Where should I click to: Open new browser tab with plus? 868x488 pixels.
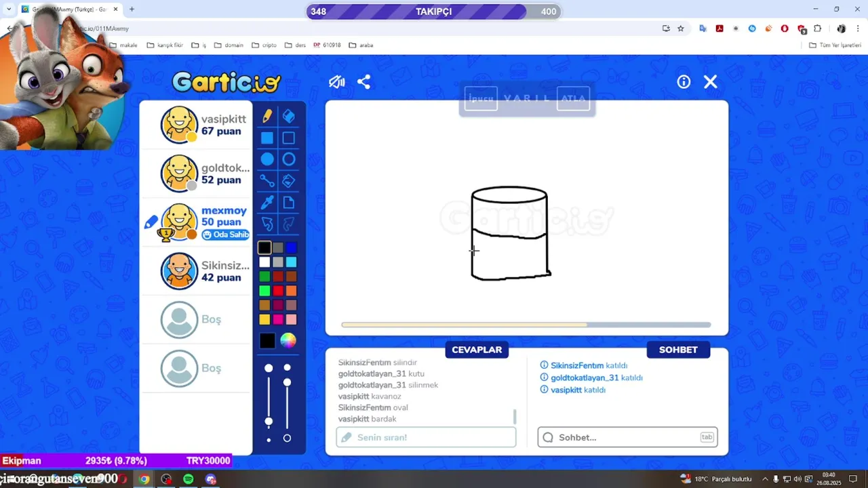pyautogui.click(x=132, y=9)
